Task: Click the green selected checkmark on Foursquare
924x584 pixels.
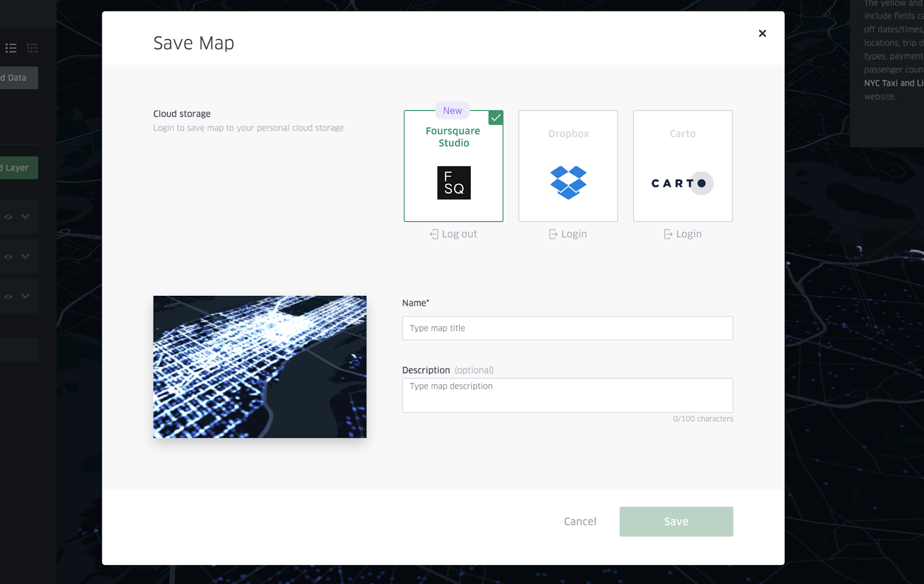Action: [x=495, y=118]
